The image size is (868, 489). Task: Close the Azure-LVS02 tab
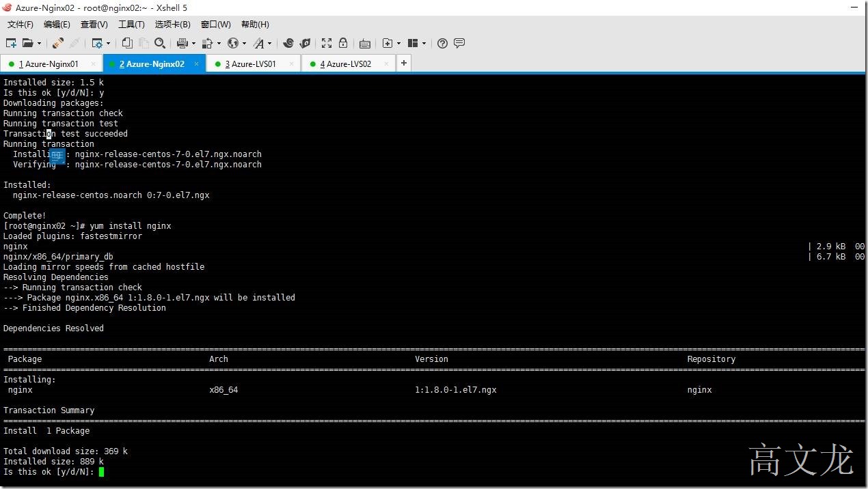coord(386,64)
